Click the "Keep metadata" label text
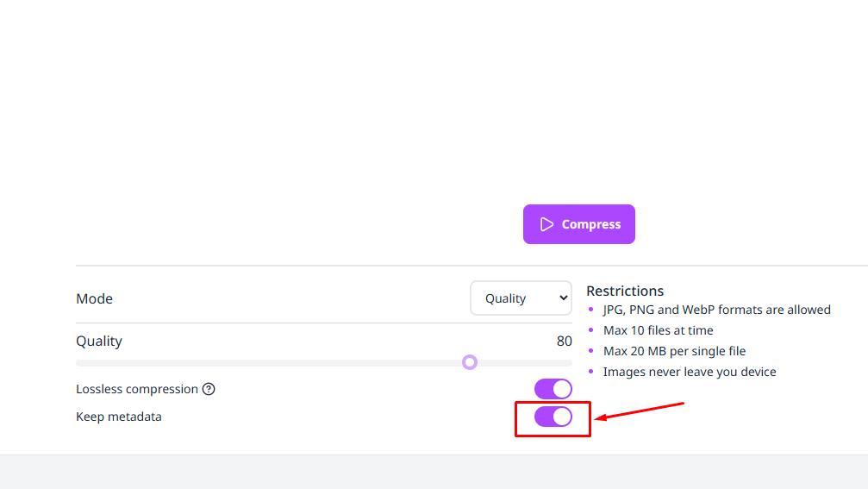Screen dimensions: 868x489 point(119,417)
